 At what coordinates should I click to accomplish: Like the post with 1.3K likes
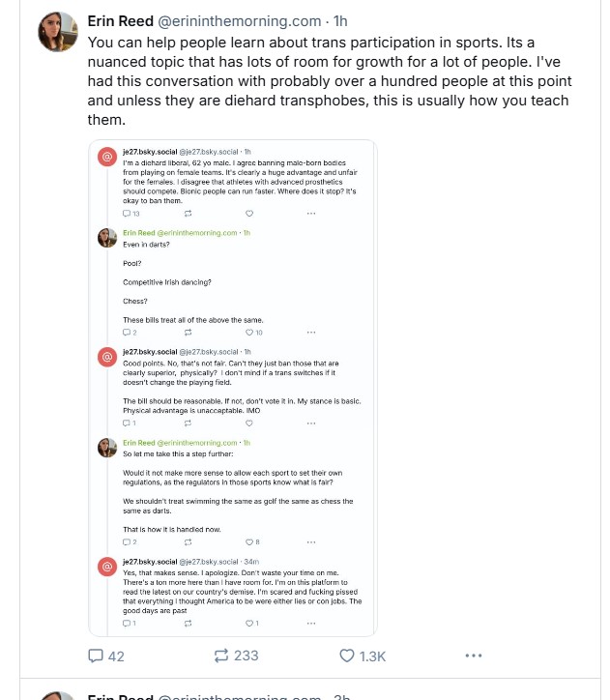(363, 656)
